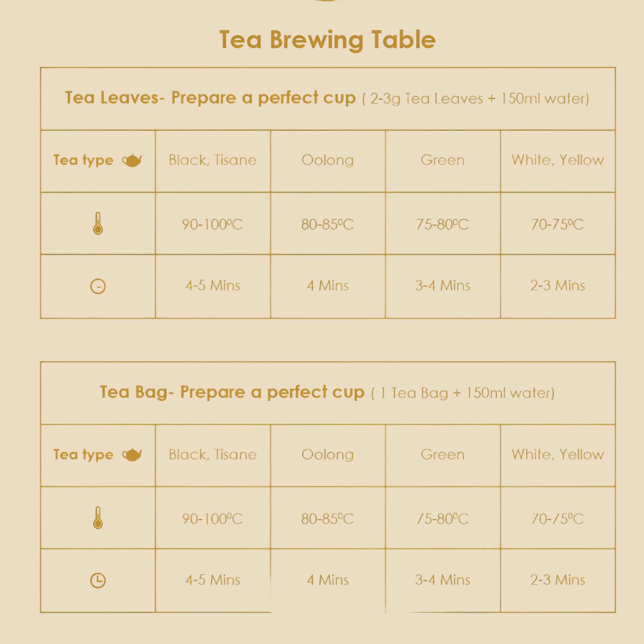Select "Black, Tisane" cell in Tea Leaves table
644x644 pixels.
pyautogui.click(x=213, y=160)
